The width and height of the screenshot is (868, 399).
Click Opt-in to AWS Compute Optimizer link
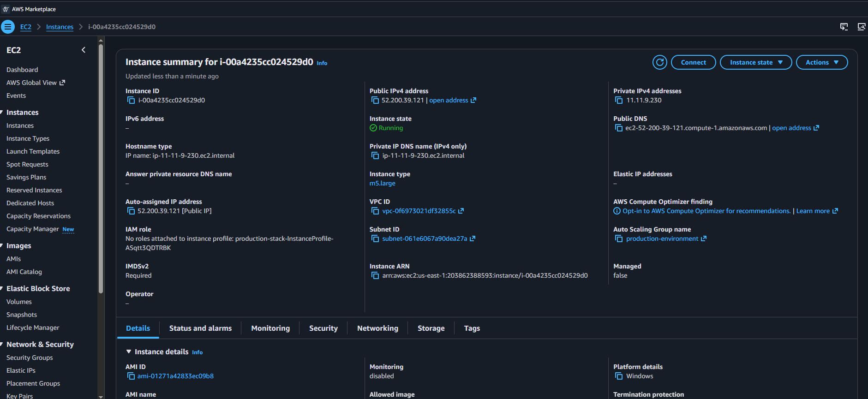point(706,211)
